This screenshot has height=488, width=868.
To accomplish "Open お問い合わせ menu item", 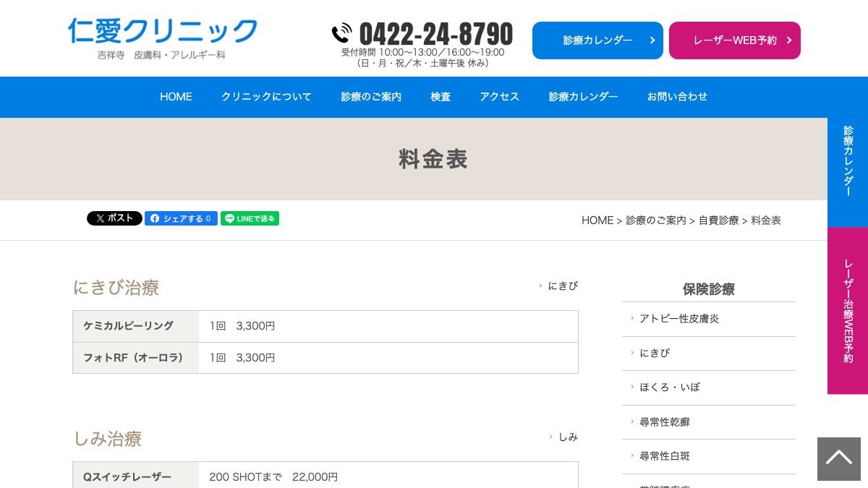I will click(x=677, y=97).
